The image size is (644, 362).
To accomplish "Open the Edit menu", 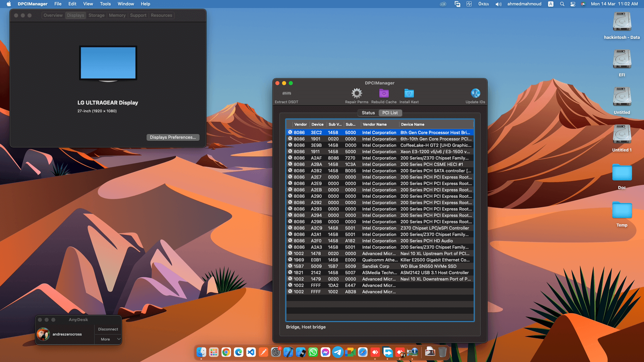I will pos(72,4).
